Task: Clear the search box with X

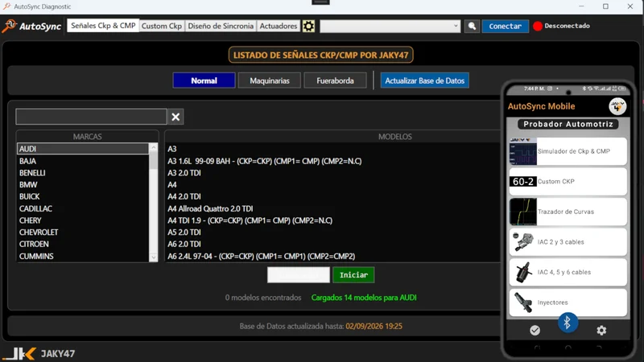Action: tap(175, 117)
